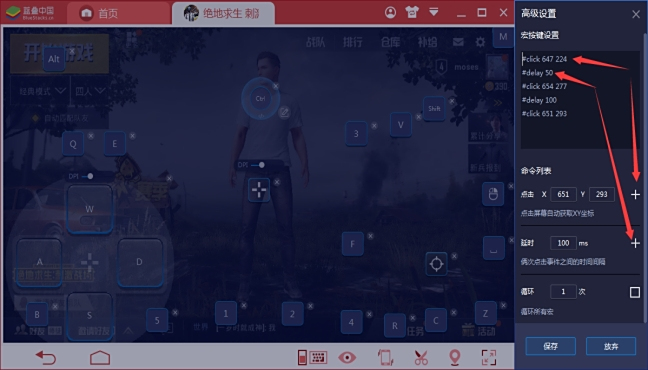Select the R key mapping
The width and height of the screenshot is (648, 370).
(395, 326)
